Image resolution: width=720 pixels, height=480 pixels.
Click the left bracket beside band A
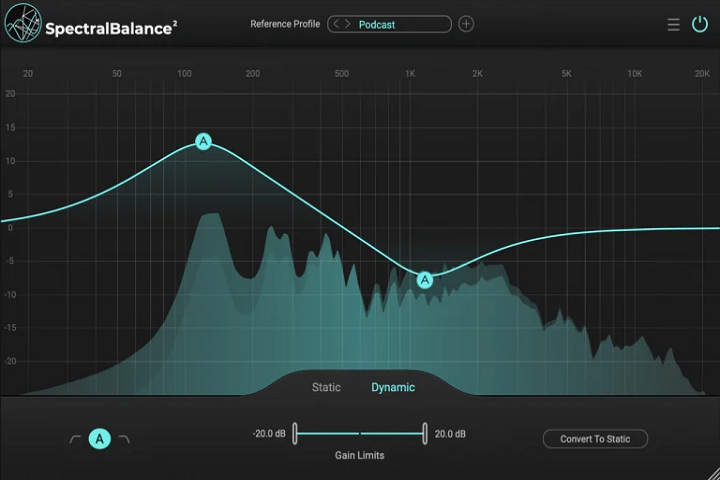pos(74,439)
